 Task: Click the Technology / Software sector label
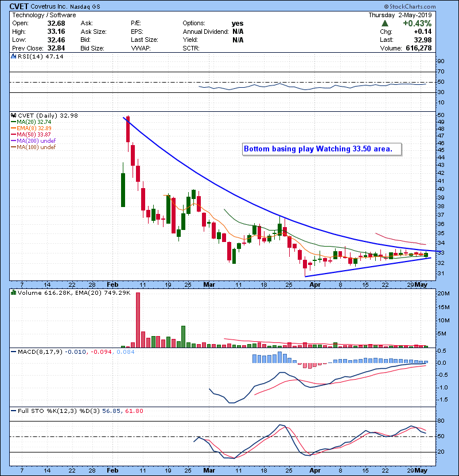(x=44, y=15)
